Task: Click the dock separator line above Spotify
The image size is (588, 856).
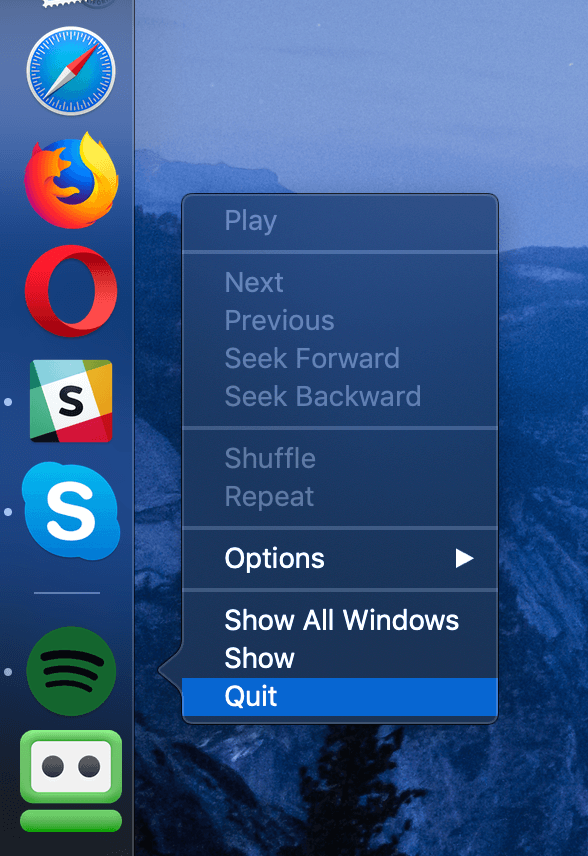Action: (67, 592)
